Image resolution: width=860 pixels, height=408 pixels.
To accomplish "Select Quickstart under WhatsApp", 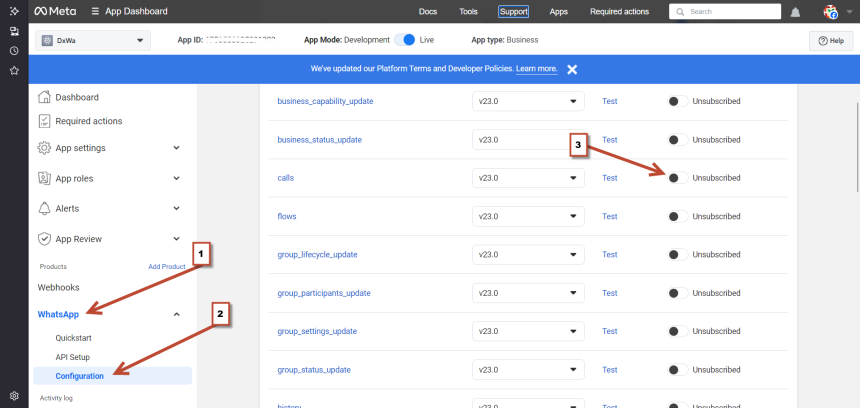I will coord(73,338).
